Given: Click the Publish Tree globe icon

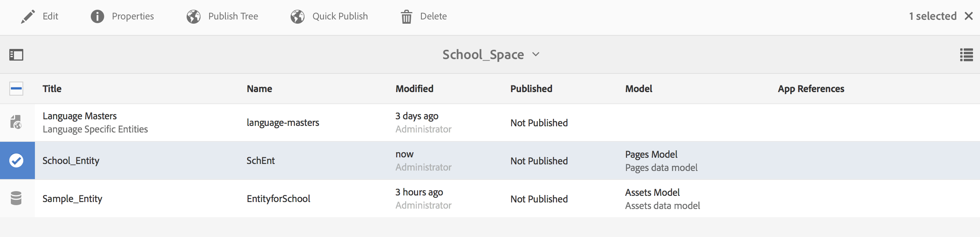Looking at the screenshot, I should (x=194, y=16).
